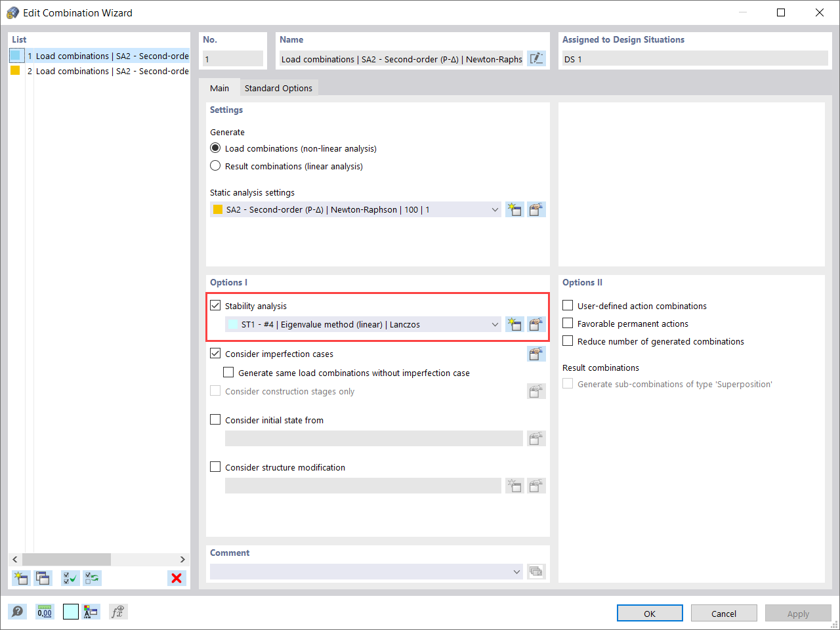Image resolution: width=840 pixels, height=630 pixels.
Task: Apply the current combination wizard settings
Action: coord(798,613)
